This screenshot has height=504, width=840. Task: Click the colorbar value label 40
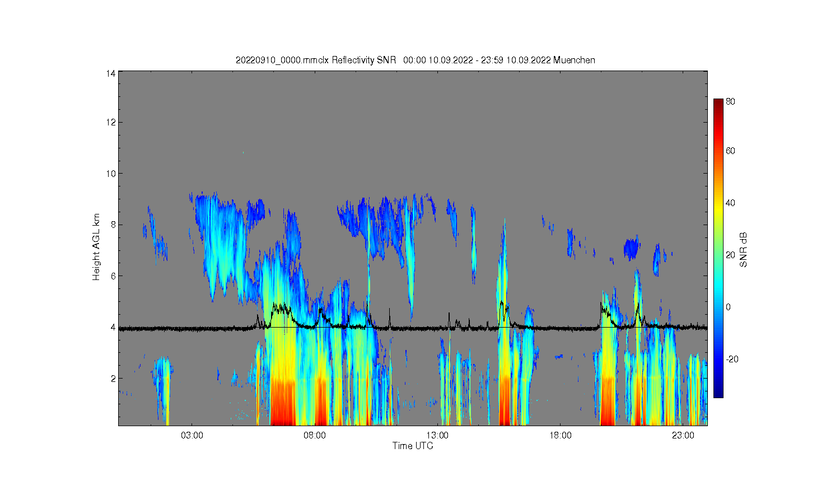[731, 203]
